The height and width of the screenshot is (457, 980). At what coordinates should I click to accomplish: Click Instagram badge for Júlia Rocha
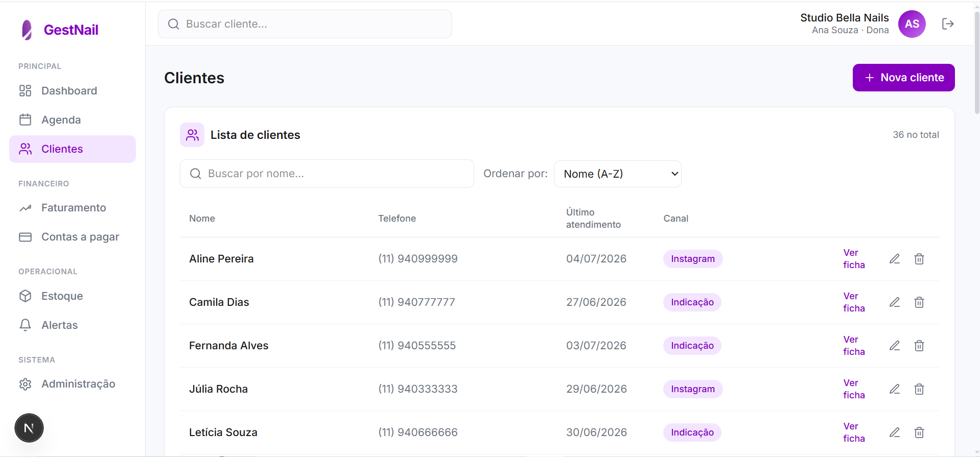point(693,389)
